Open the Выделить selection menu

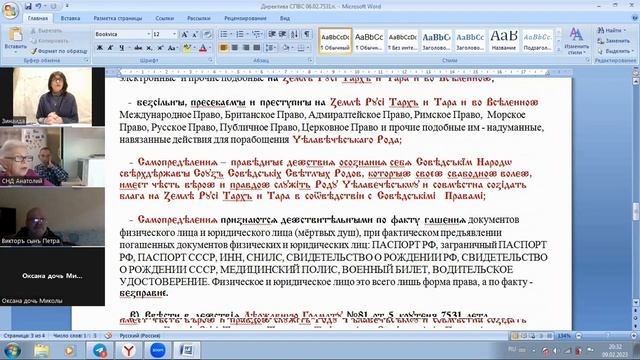(x=615, y=51)
